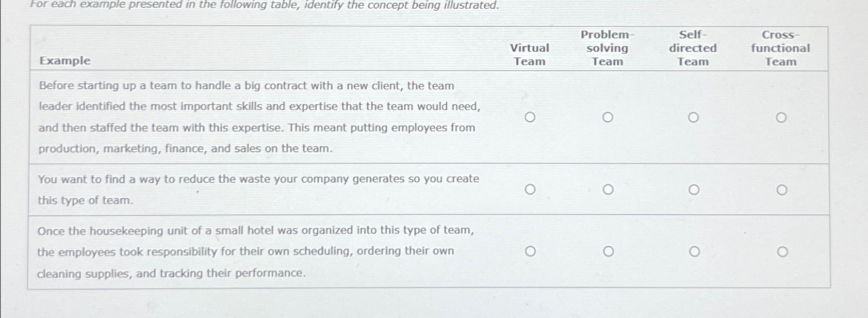The width and height of the screenshot is (868, 318).
Task: Select Problem-solving Team for the housekeeping example
Action: click(x=609, y=252)
